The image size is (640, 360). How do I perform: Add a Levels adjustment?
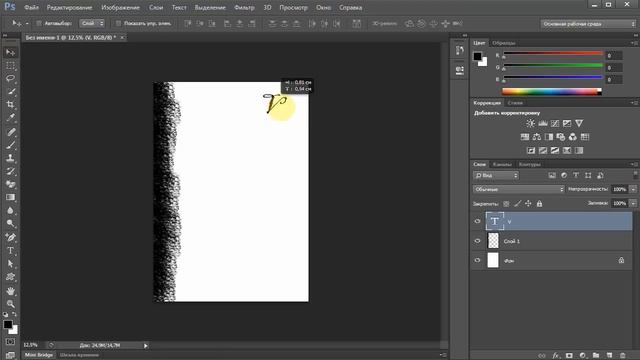542,123
